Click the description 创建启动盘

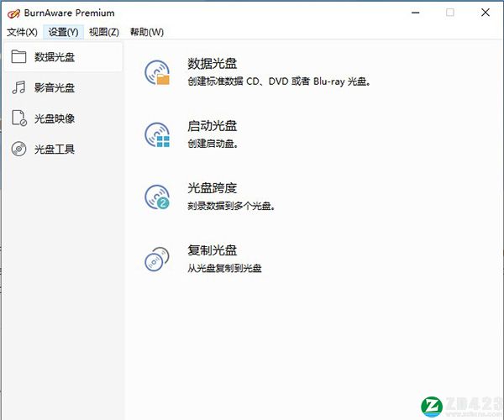(213, 144)
